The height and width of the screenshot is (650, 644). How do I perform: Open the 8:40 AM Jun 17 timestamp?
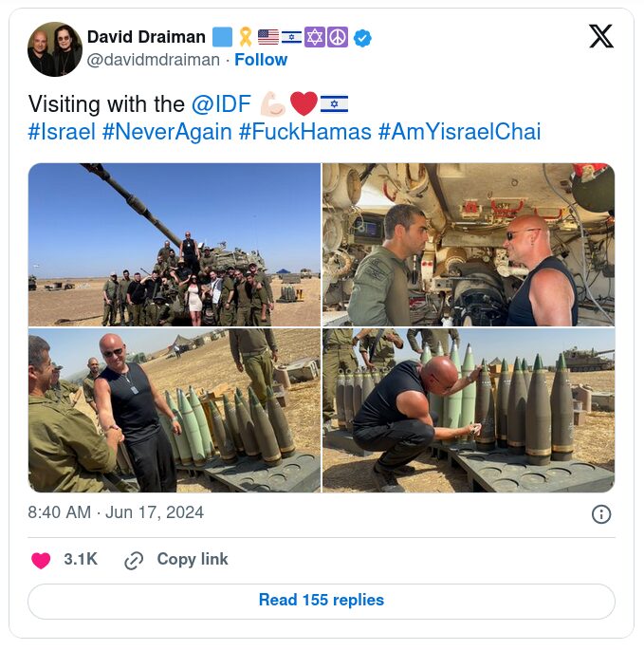click(x=116, y=512)
